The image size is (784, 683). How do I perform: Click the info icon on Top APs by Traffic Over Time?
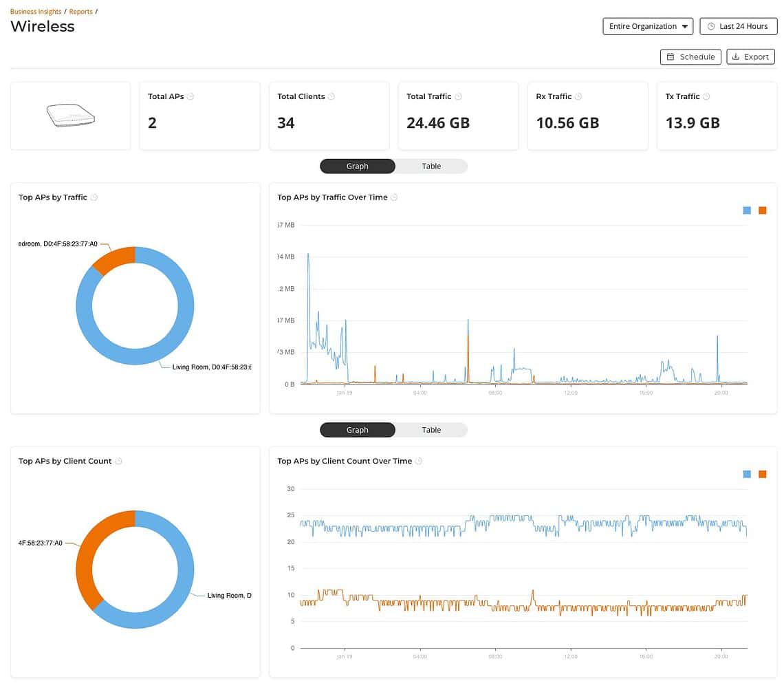(x=393, y=197)
